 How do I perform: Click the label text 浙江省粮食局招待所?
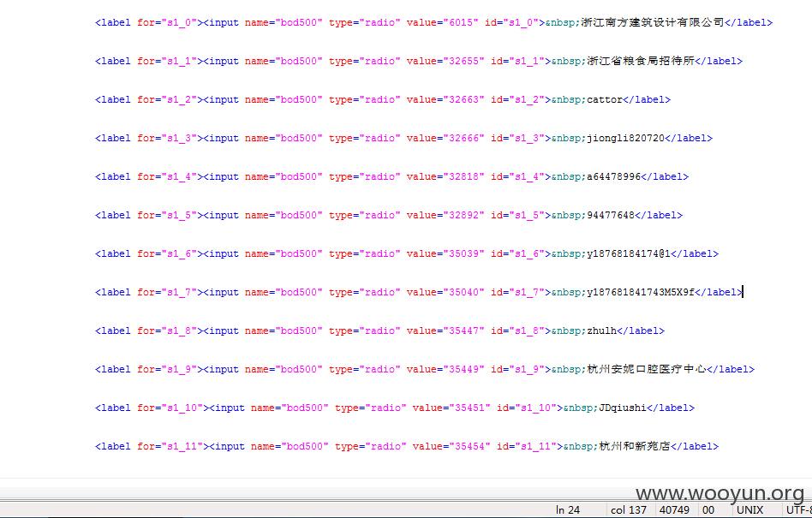641,61
